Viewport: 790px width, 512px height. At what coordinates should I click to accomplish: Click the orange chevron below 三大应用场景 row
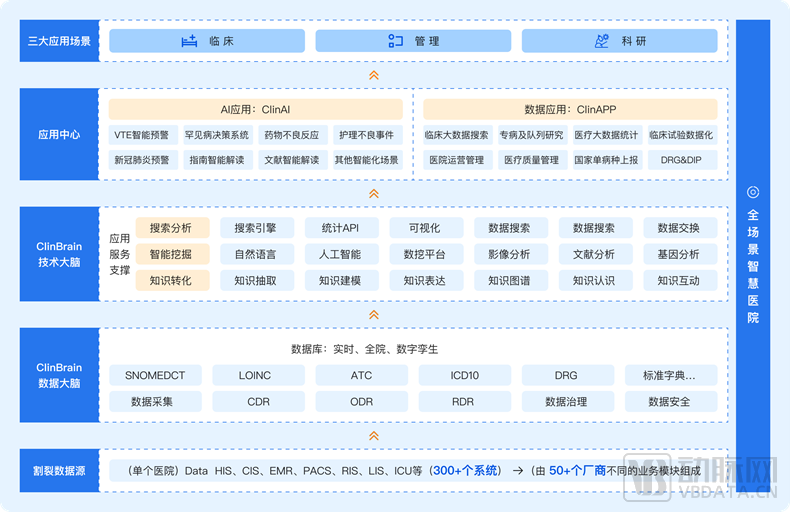[x=374, y=75]
